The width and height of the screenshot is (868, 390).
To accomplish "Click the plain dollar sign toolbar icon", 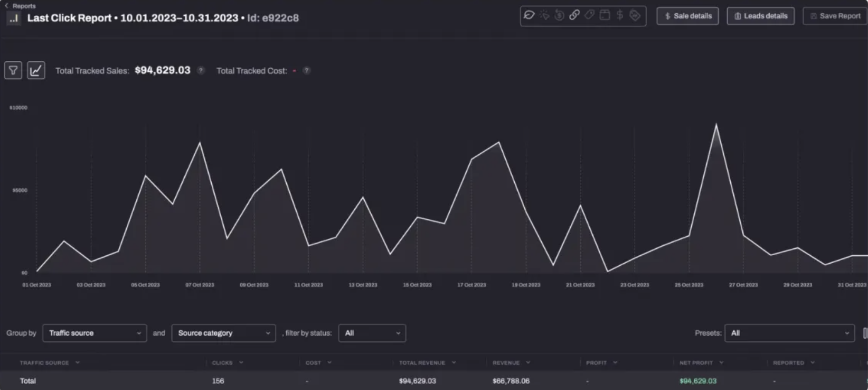I will [620, 15].
